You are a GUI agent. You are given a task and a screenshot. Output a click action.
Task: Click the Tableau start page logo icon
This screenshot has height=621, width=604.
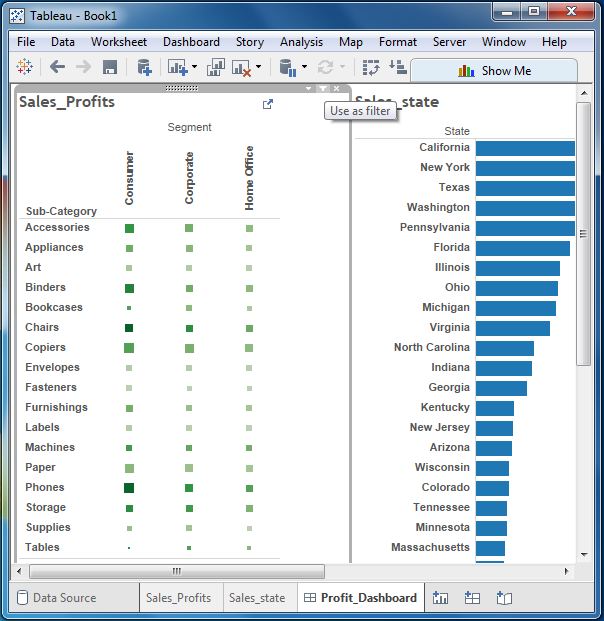26,68
